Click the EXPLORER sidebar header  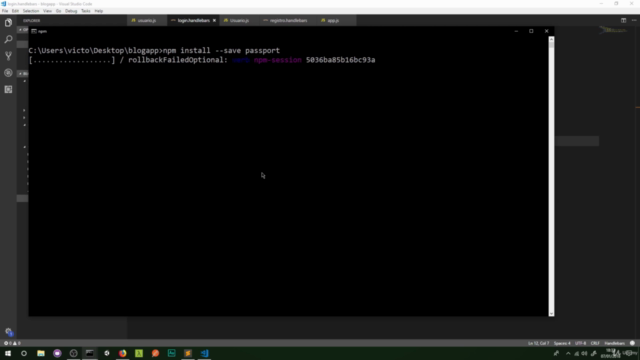31,20
